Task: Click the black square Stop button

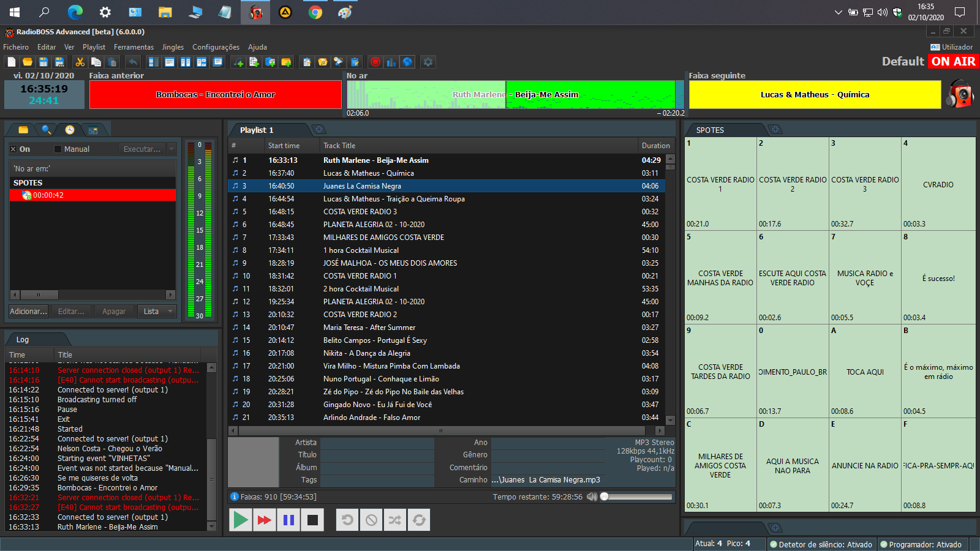Action: (312, 520)
